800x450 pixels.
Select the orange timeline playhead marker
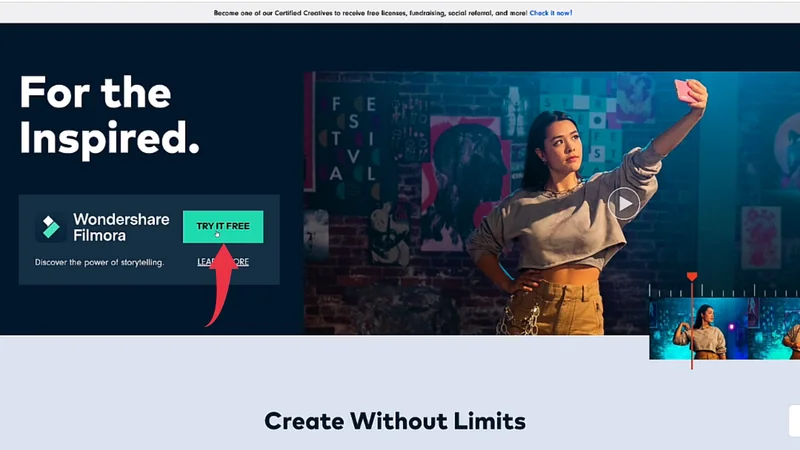coord(692,277)
